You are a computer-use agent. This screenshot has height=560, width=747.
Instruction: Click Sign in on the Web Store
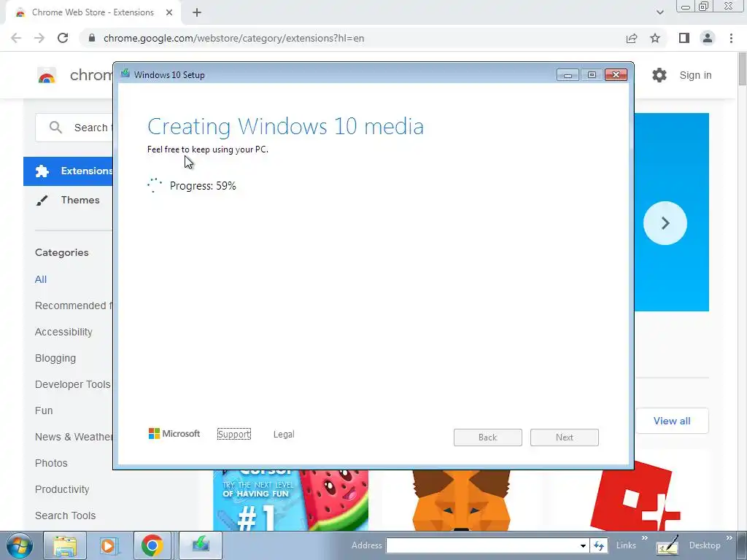click(x=695, y=75)
